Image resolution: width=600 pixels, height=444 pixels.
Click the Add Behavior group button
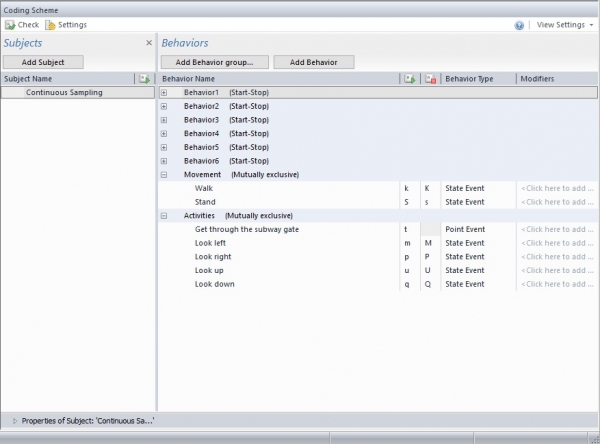pos(214,62)
